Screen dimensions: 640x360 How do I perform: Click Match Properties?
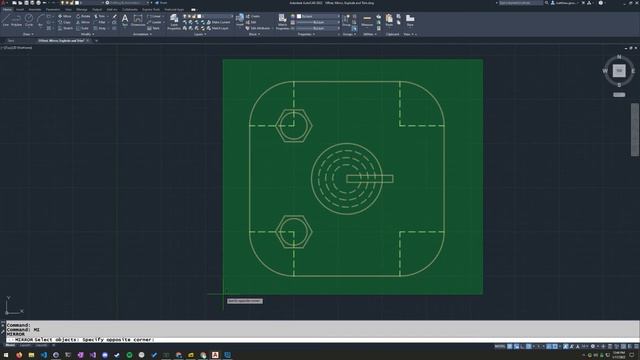click(282, 22)
